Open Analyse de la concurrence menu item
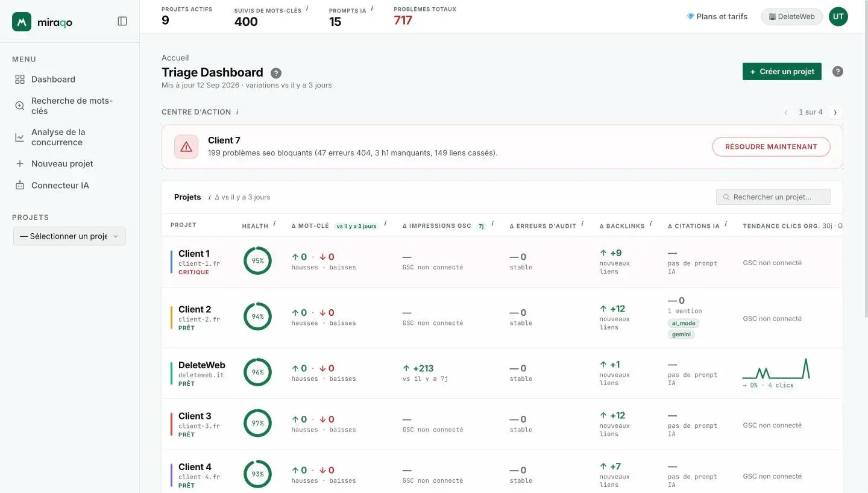The height and width of the screenshot is (493, 868). pyautogui.click(x=70, y=137)
